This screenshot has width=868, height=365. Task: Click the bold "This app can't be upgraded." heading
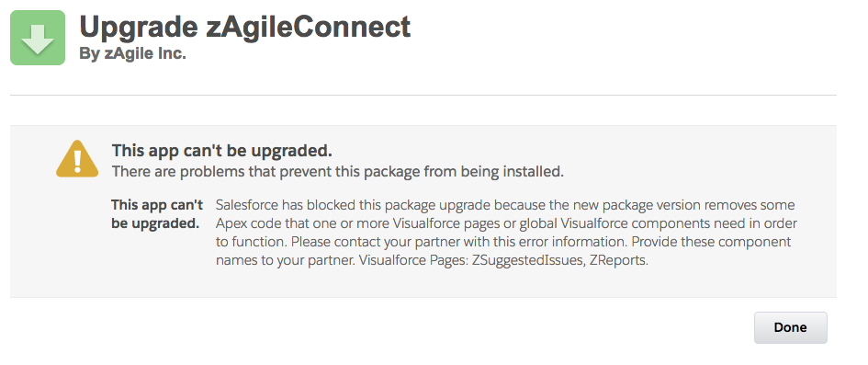222,150
